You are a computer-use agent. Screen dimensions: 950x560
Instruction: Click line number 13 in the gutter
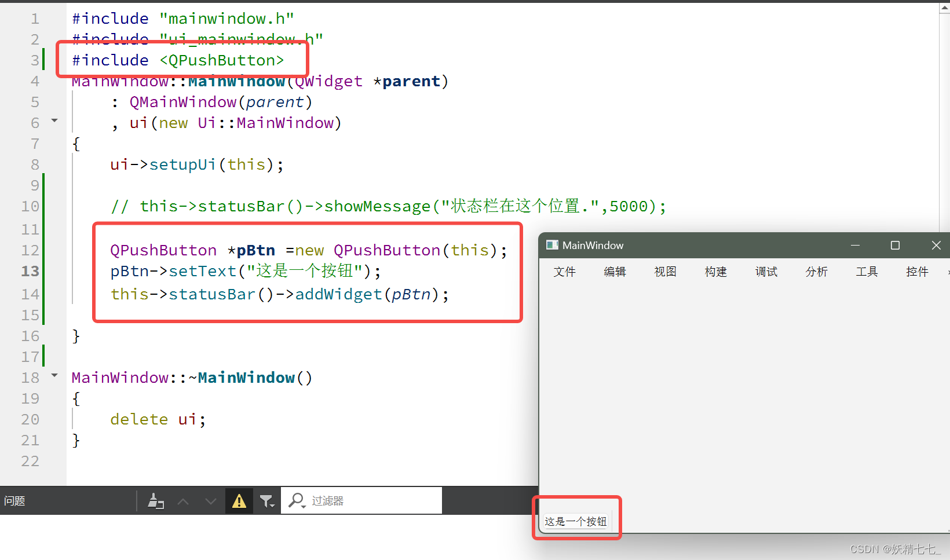[x=30, y=271]
